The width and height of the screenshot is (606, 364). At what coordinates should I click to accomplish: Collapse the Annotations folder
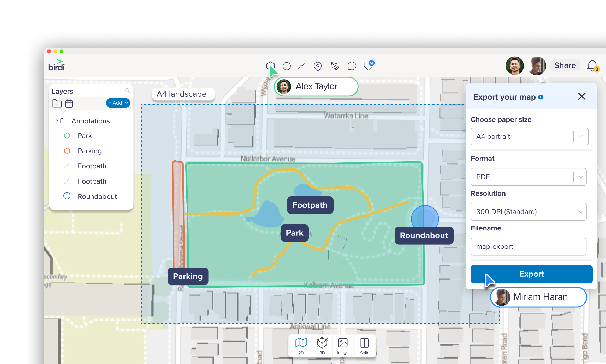[x=57, y=121]
